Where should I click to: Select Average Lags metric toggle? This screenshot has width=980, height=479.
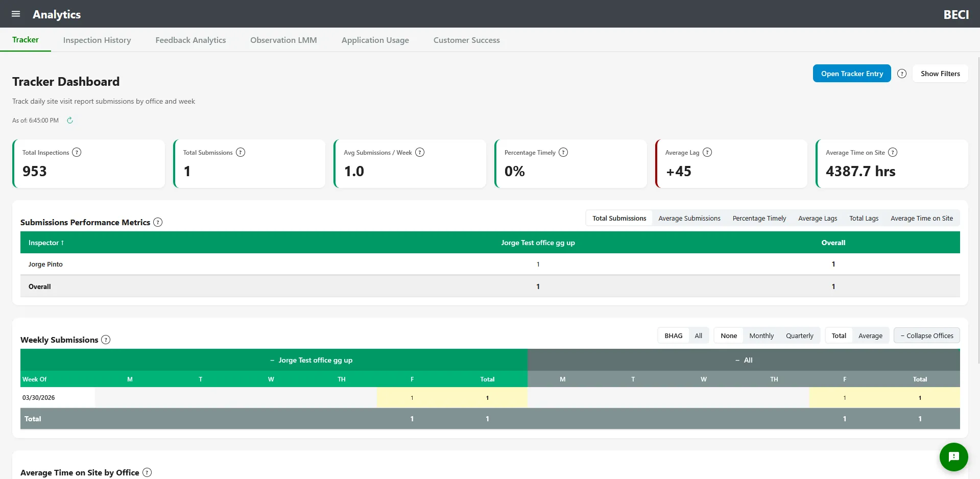pyautogui.click(x=818, y=218)
